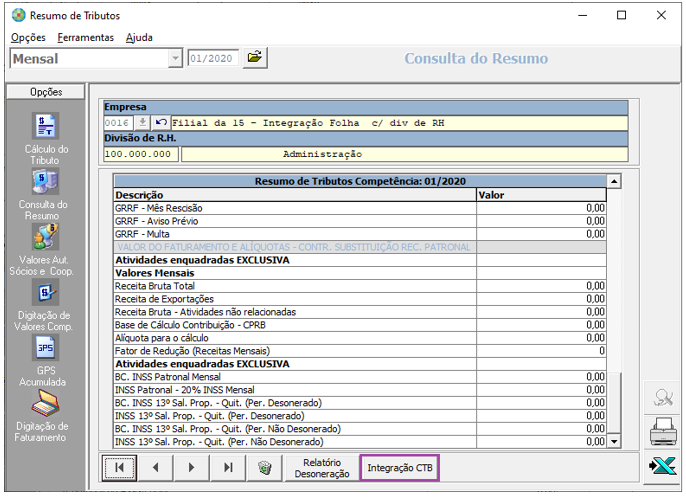686x497 pixels.
Task: Open the Ferramentas menu
Action: (85, 38)
